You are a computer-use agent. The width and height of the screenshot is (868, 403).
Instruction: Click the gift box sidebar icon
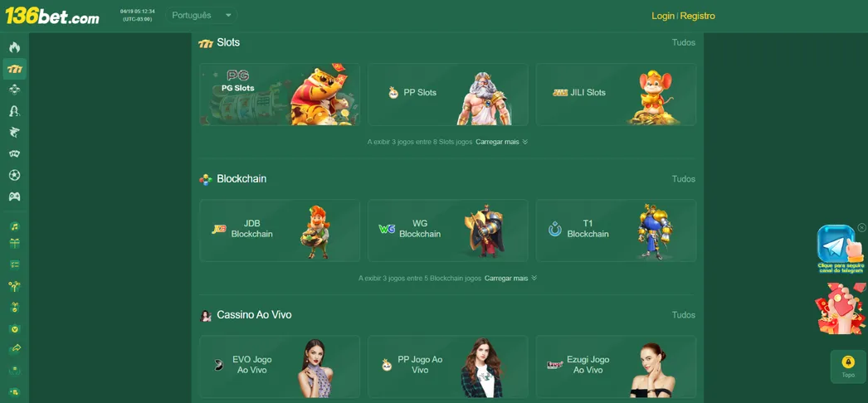click(14, 244)
